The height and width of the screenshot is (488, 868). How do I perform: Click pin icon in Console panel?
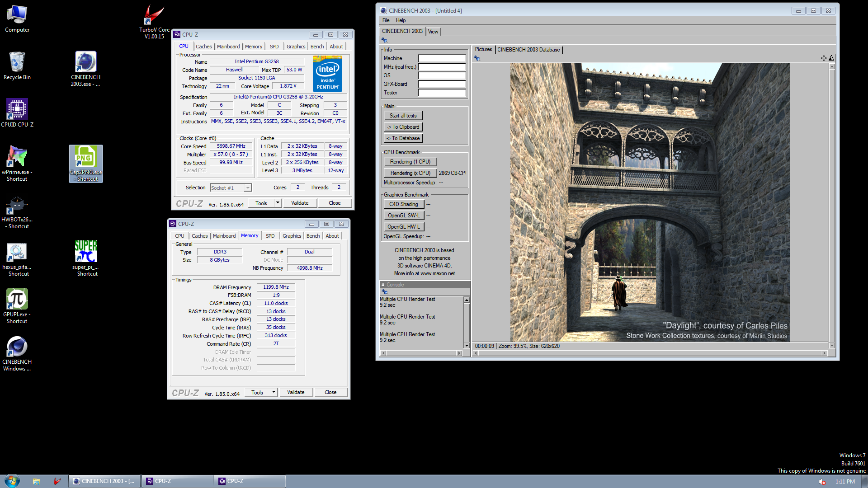[385, 292]
